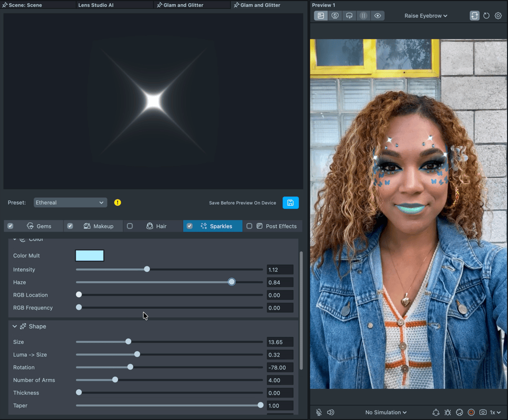Open the Raise Eyebrow dropdown
Screen dimensions: 508x420
[x=425, y=16]
